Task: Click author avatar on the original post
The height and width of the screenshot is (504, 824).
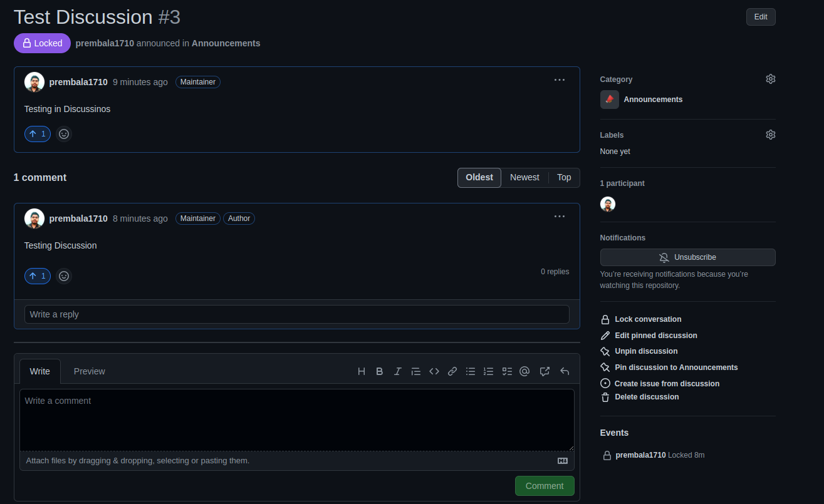Action: [34, 82]
